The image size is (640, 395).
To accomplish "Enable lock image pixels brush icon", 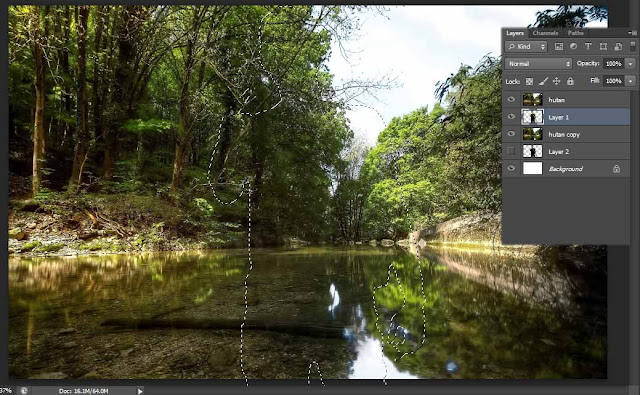I will click(x=543, y=81).
